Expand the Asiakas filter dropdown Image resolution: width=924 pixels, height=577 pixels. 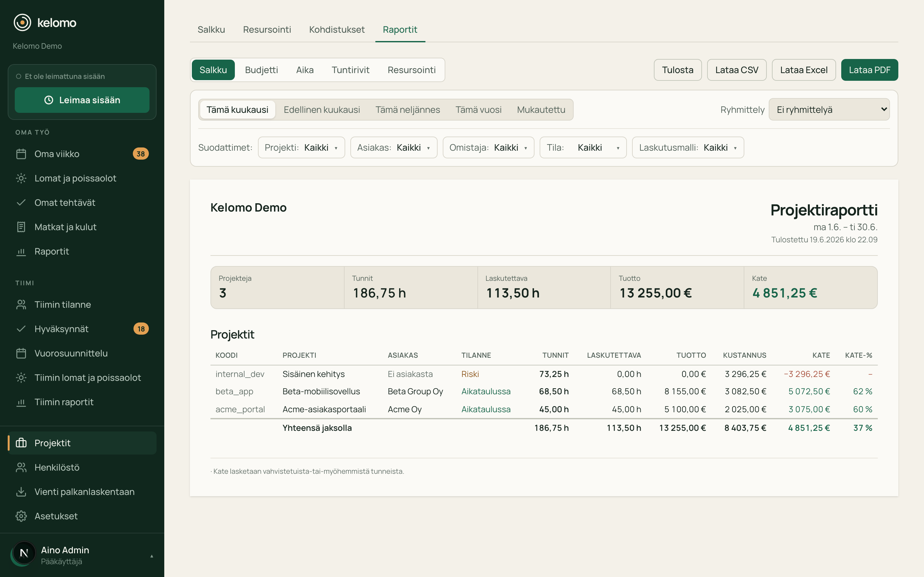click(394, 147)
